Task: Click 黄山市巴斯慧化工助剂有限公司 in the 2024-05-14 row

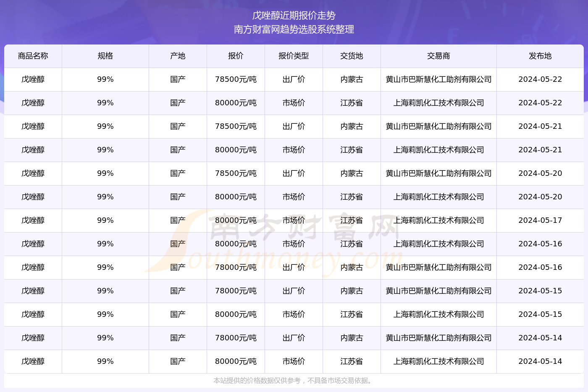Action: pos(439,338)
